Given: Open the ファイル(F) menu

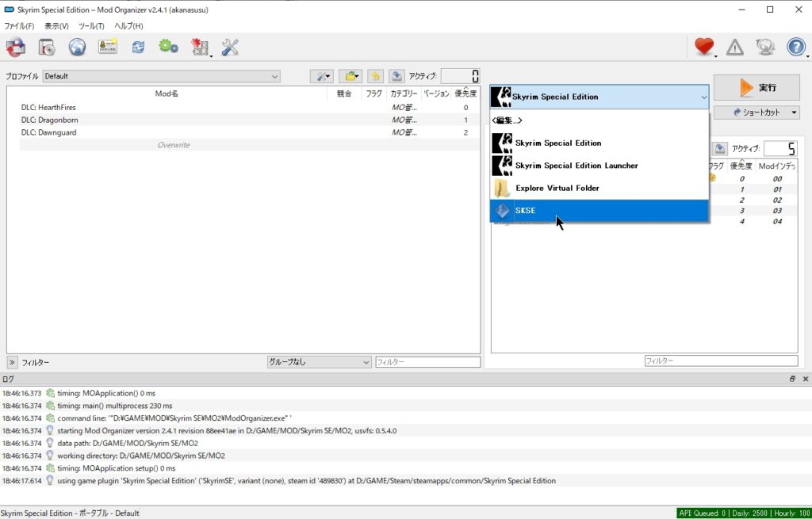Looking at the screenshot, I should click(19, 26).
